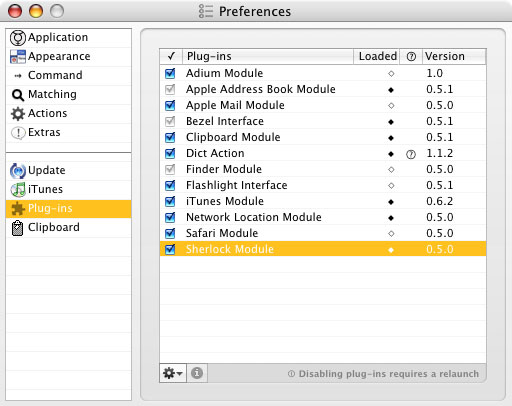This screenshot has height=406, width=512.
Task: Open the Extras exclamation icon
Action: (x=18, y=133)
